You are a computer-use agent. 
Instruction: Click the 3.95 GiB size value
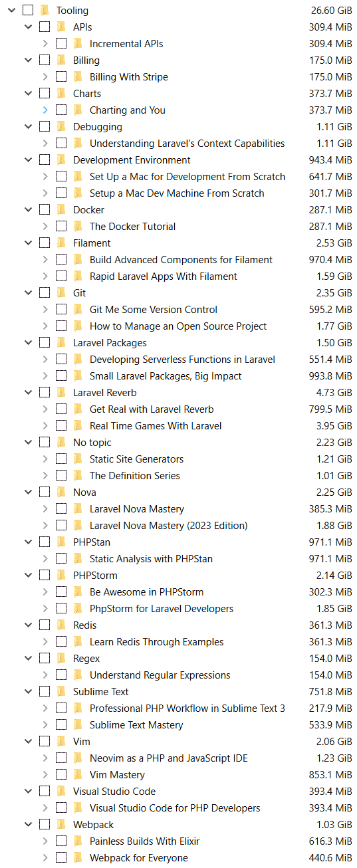click(334, 425)
